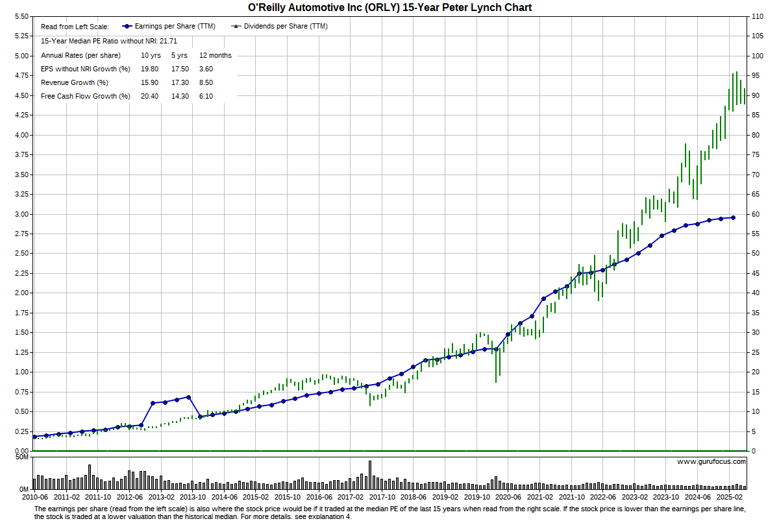The width and height of the screenshot is (779, 532).
Task: Select the "Earnings per Share (TTM)" legend label
Action: [176, 27]
